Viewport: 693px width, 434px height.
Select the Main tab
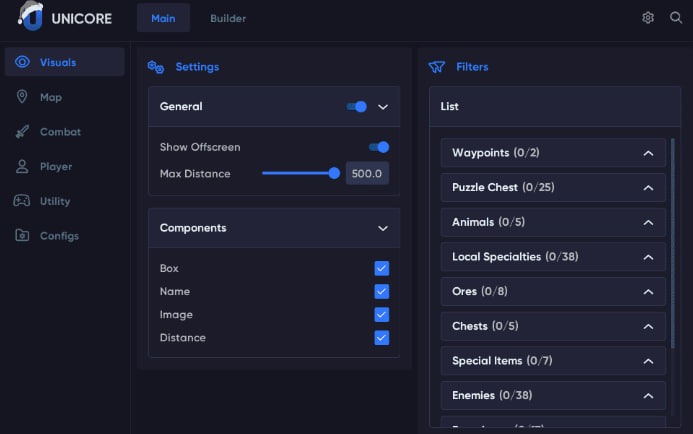click(x=163, y=18)
